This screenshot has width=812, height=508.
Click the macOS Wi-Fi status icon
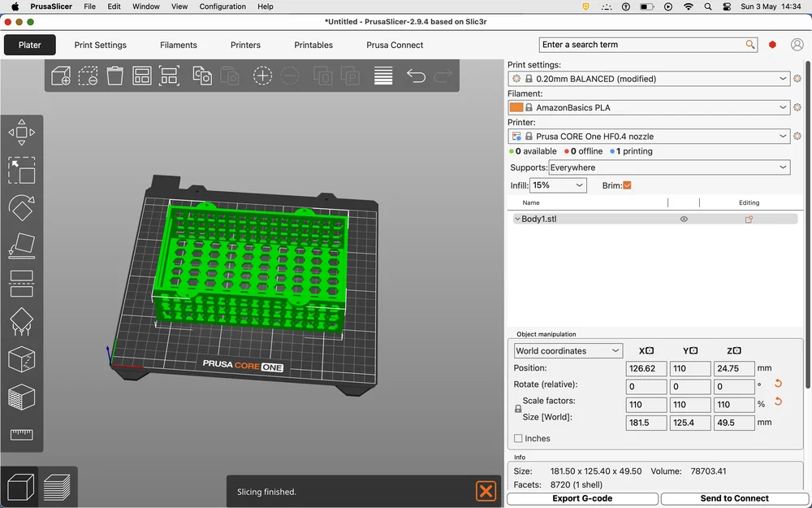(x=689, y=7)
